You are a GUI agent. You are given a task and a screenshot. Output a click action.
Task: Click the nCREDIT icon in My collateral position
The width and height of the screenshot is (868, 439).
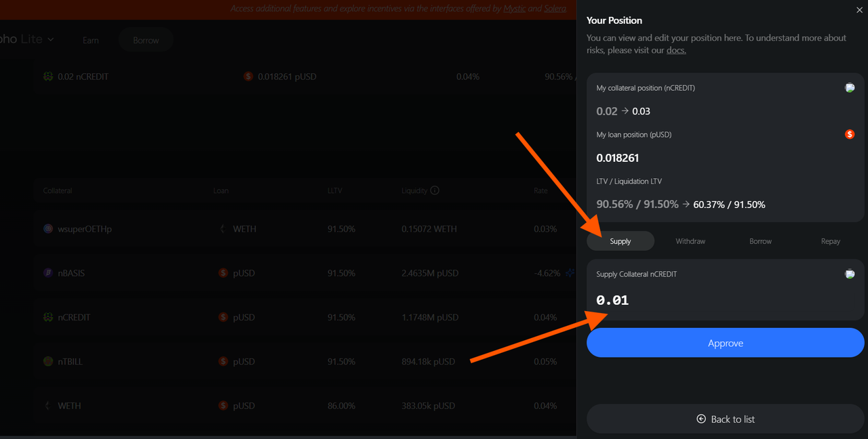click(850, 88)
